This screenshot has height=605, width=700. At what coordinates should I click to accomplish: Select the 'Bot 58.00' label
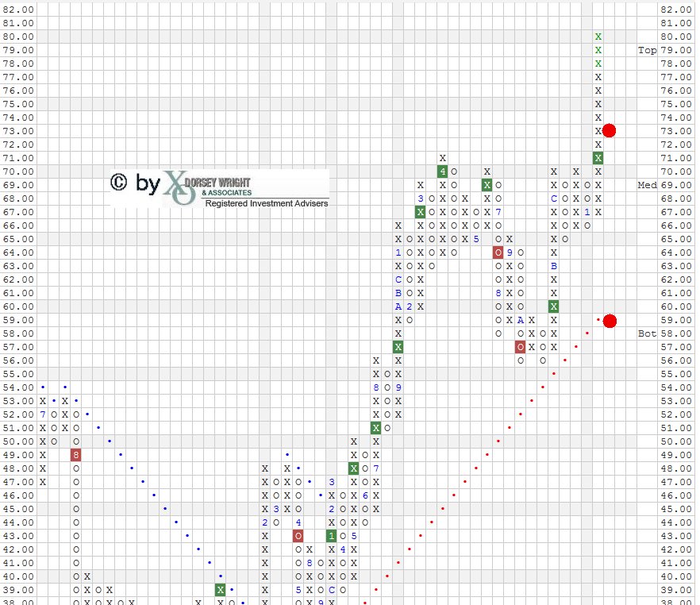coord(665,333)
